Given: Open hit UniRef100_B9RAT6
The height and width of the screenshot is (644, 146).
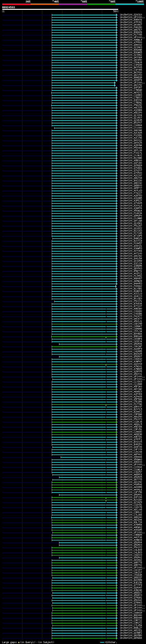Looking at the screenshot, I should (131, 20).
